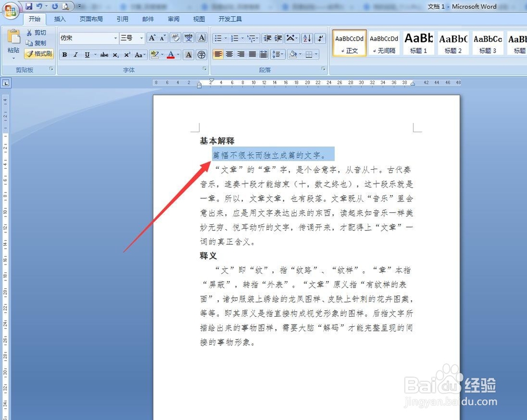
Task: Apply the 标题 1 style
Action: (x=418, y=43)
